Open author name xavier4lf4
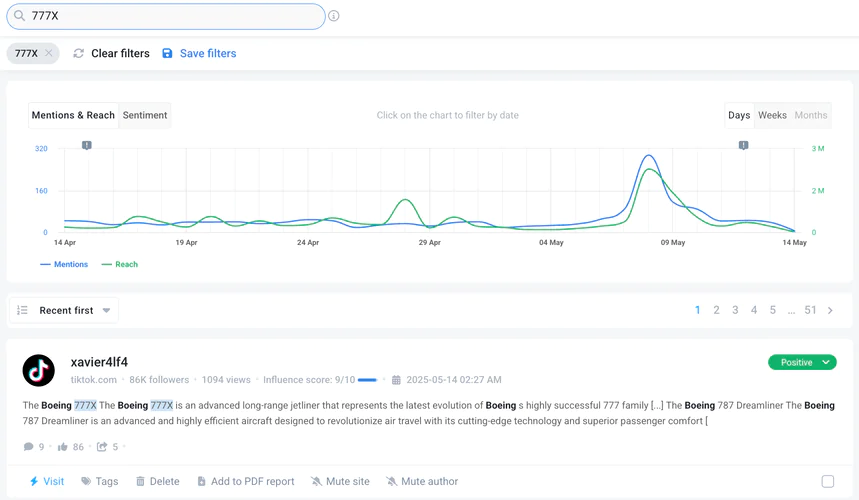The image size is (859, 500). point(99,362)
